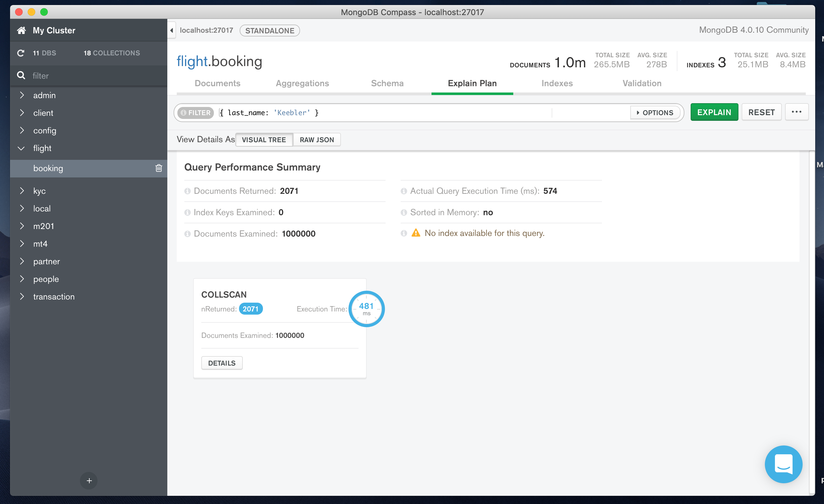
Task: Expand the admin database
Action: point(22,95)
